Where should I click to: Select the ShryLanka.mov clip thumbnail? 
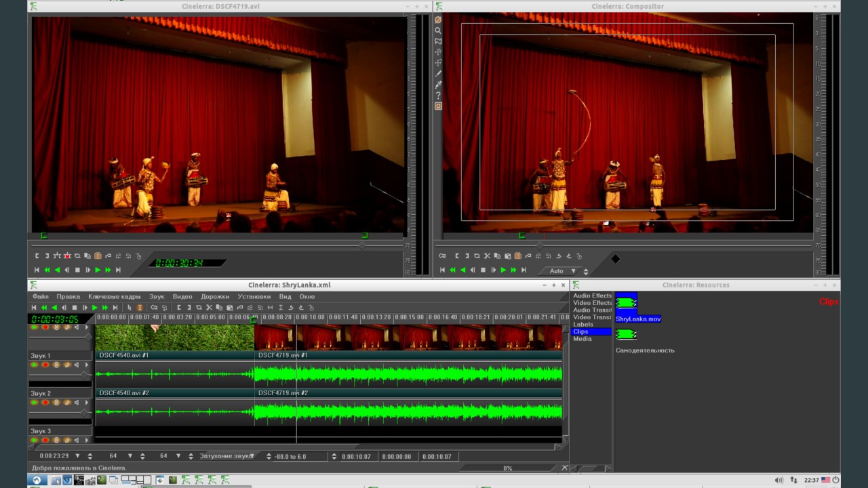coord(626,303)
